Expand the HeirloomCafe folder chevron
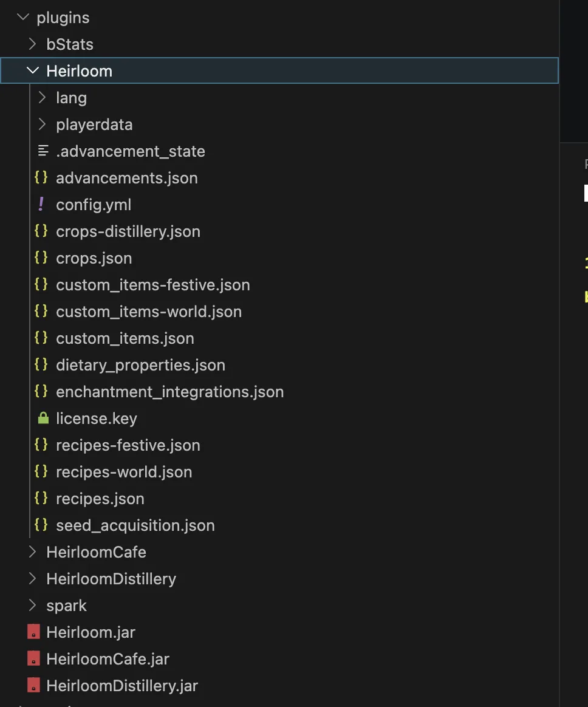 point(32,552)
